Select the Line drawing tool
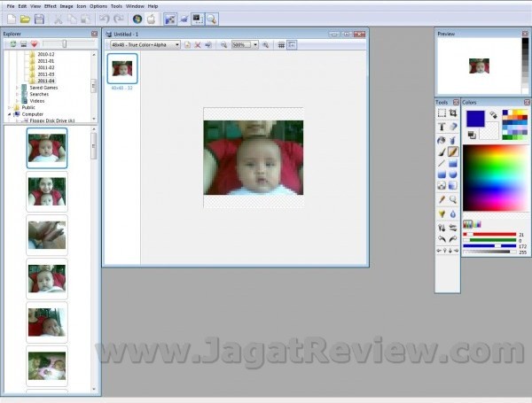The height and width of the screenshot is (403, 532). click(442, 163)
